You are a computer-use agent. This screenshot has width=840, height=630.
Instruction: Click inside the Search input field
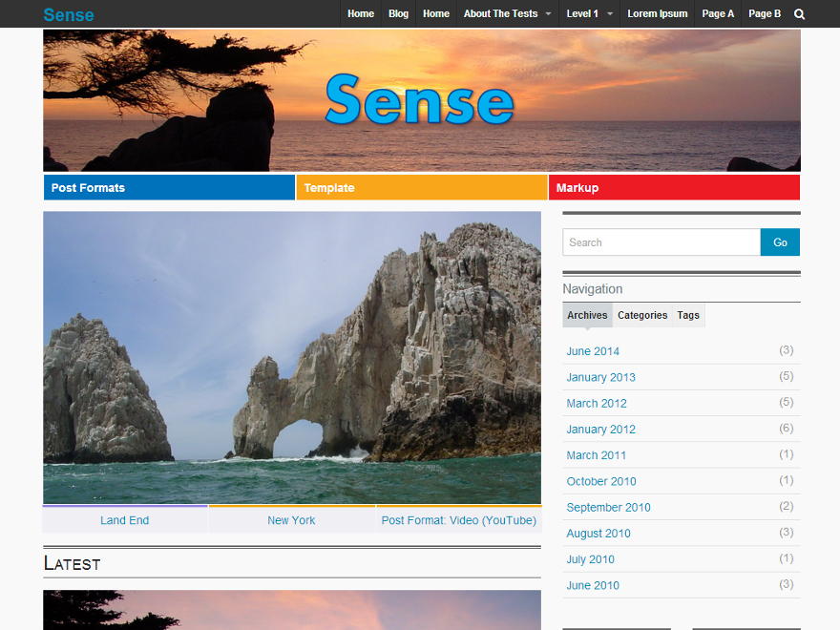point(661,241)
